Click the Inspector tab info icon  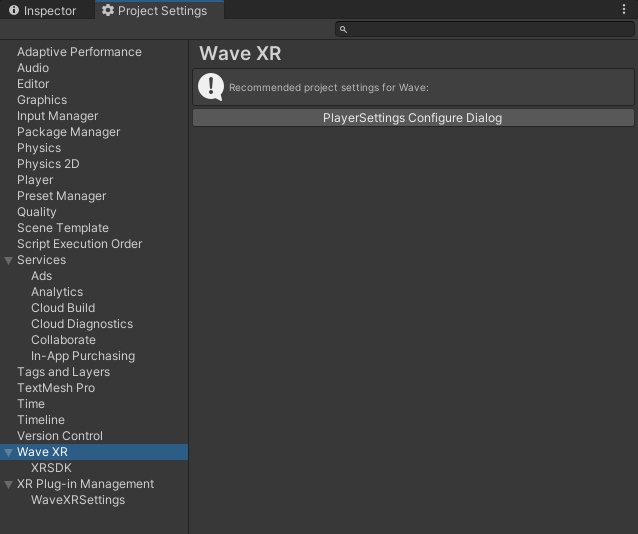click(x=14, y=10)
